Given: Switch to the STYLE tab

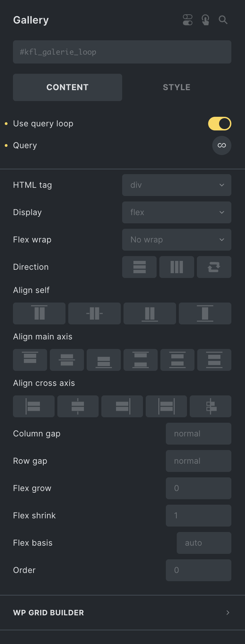Looking at the screenshot, I should [177, 87].
